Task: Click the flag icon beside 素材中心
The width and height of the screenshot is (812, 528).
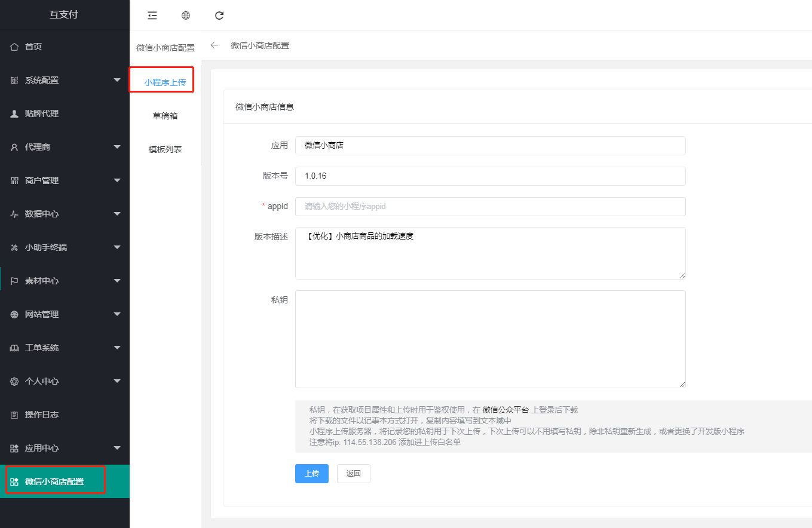Action: (15, 281)
